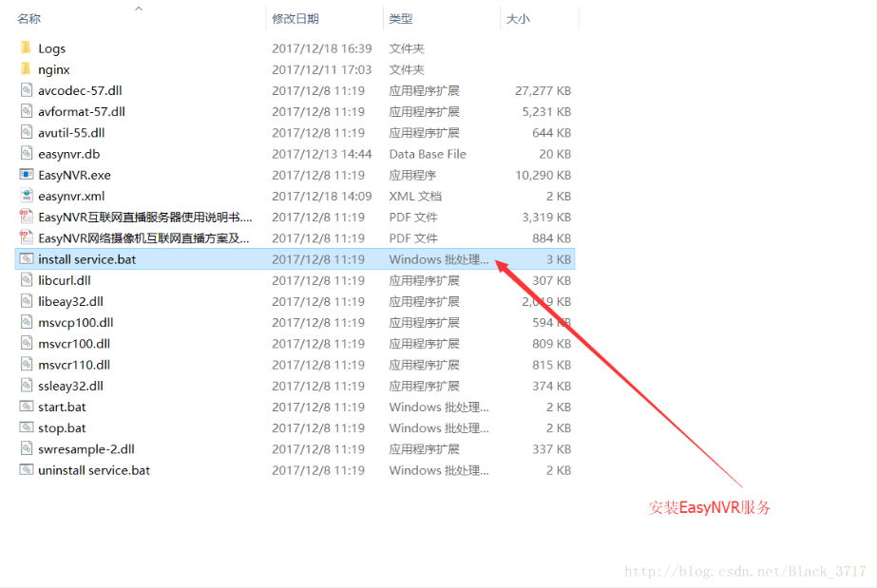Sort by the 名称 column header
The width and height of the screenshot is (877, 588).
pyautogui.click(x=29, y=18)
